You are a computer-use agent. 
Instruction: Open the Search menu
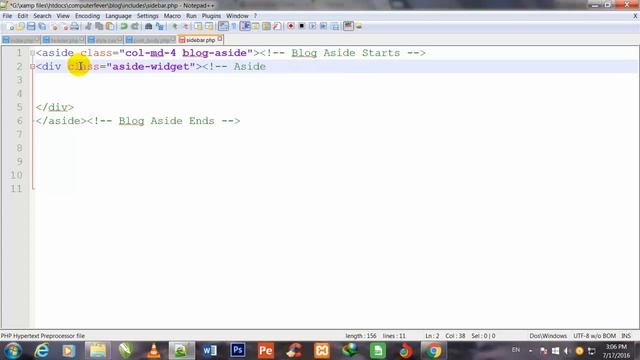42,16
